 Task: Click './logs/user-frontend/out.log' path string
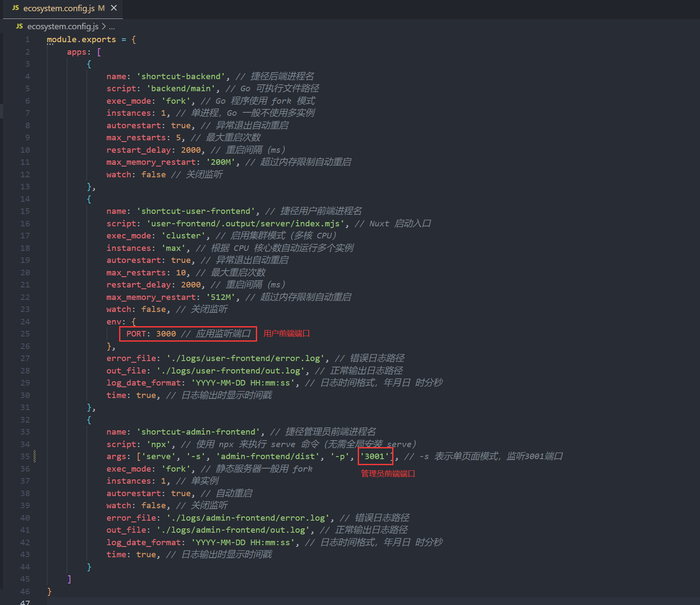tap(230, 371)
